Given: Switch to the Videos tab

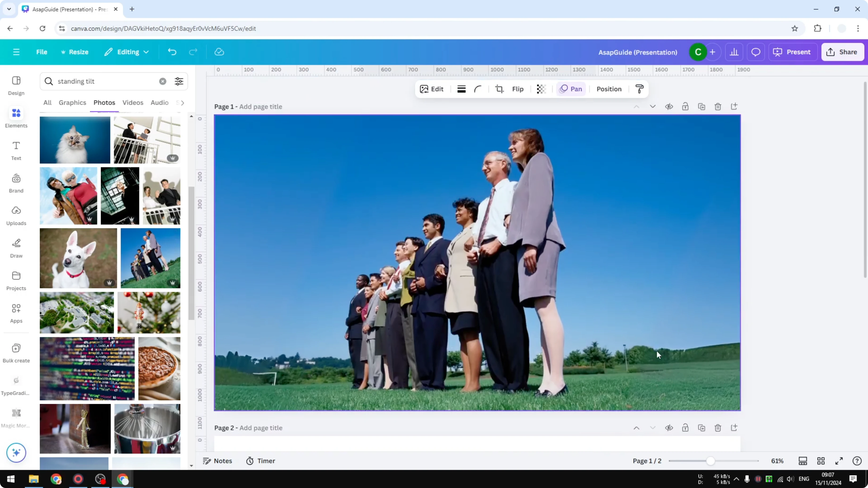Looking at the screenshot, I should pos(132,103).
